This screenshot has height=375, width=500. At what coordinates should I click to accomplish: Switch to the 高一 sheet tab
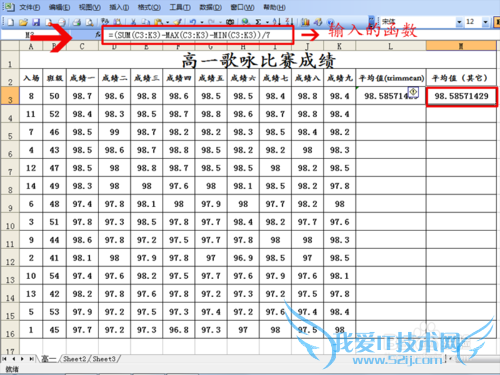49,359
